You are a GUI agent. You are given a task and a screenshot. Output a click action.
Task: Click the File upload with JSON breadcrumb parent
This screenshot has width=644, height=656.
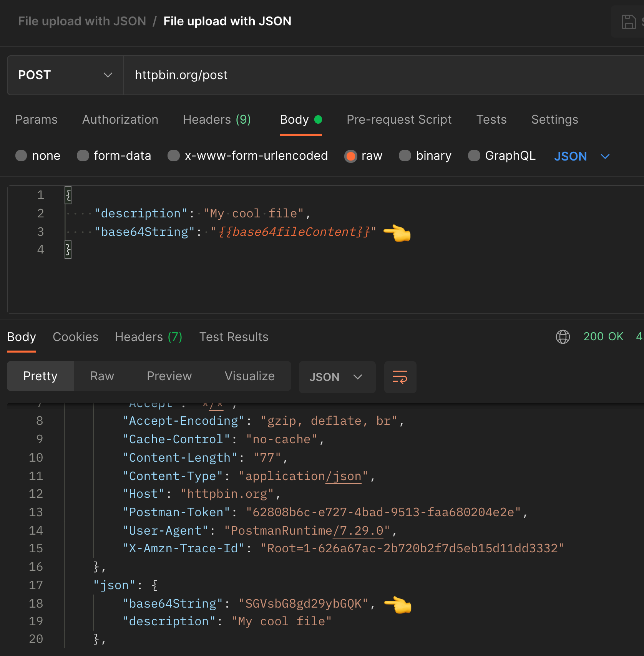click(82, 21)
